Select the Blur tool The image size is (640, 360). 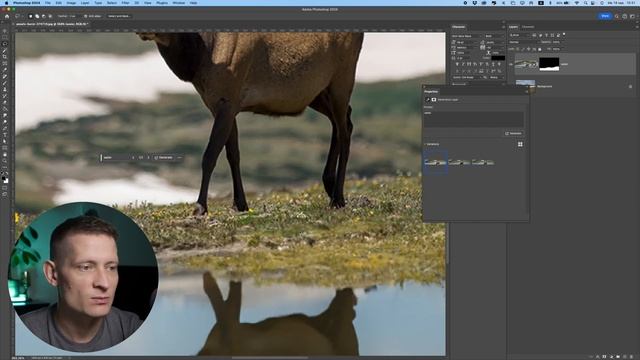click(x=5, y=116)
